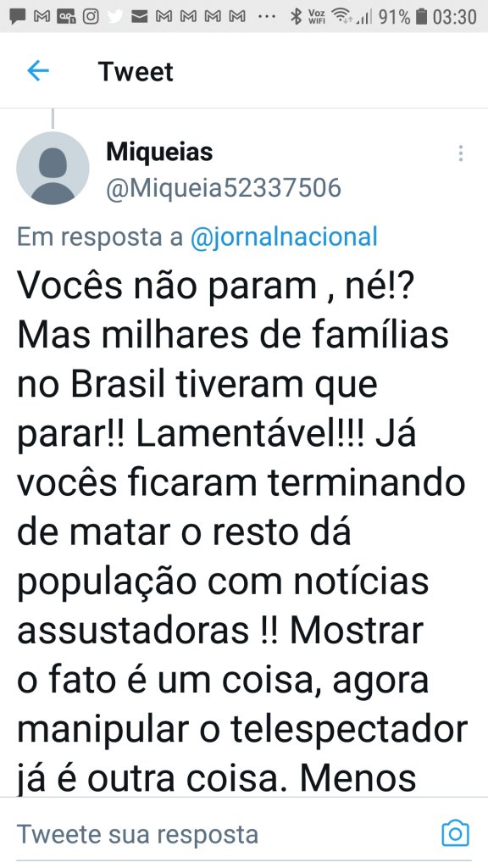This screenshot has height=868, width=488.
Task: Open the tweet's three-dot overflow menu
Action: tap(460, 153)
